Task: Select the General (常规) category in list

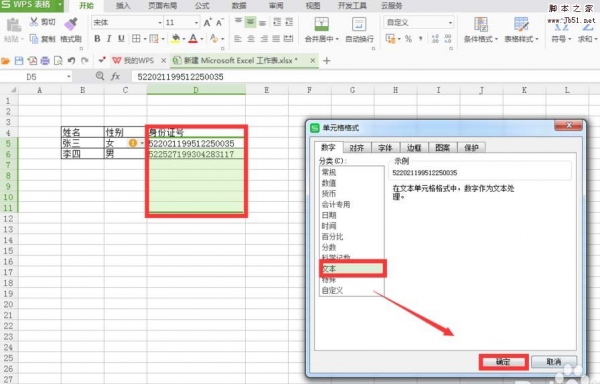Action: pyautogui.click(x=351, y=172)
